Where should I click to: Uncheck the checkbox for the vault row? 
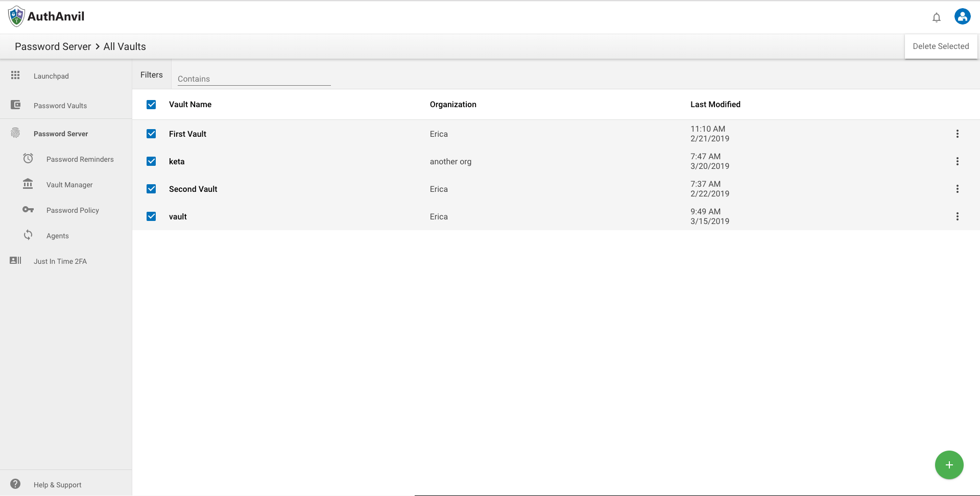point(151,216)
